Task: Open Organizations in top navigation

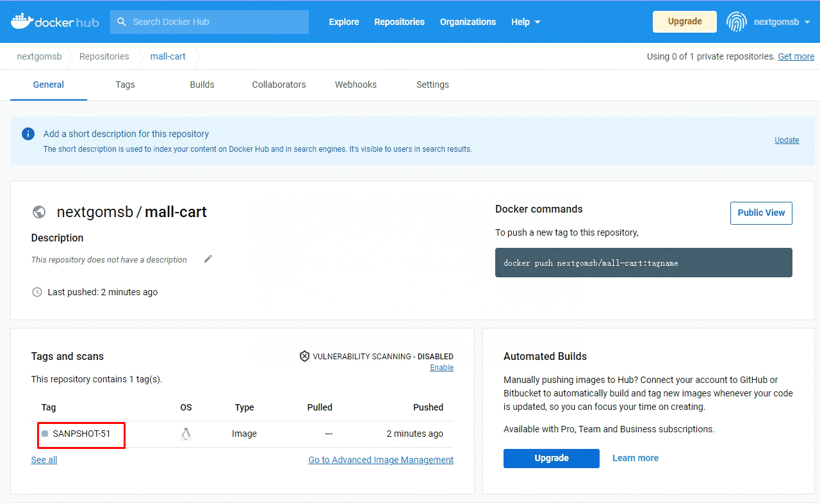Action: click(x=468, y=22)
